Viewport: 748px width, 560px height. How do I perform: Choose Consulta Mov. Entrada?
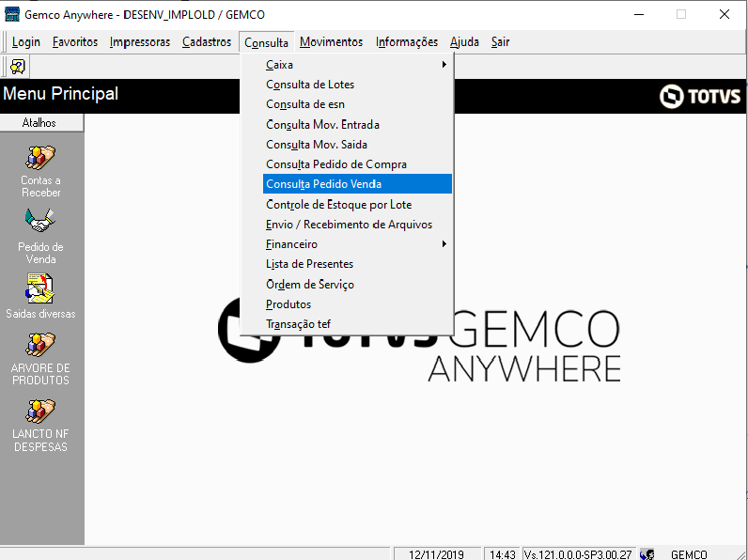tap(357, 125)
